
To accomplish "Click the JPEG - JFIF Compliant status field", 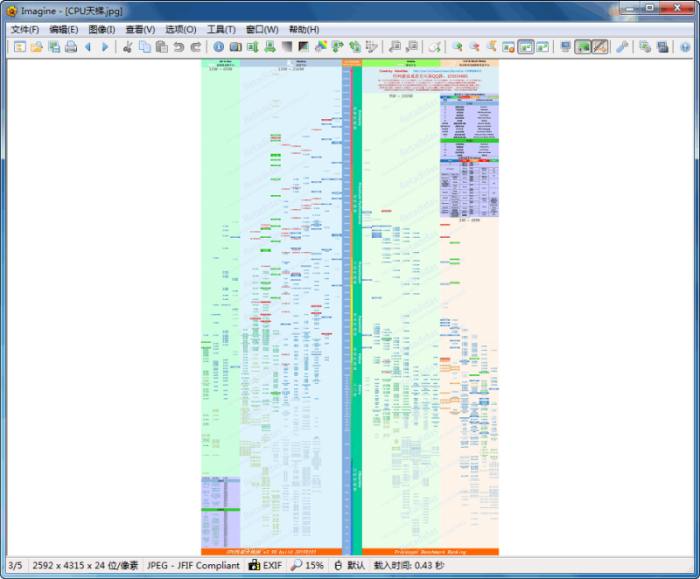I will click(x=193, y=566).
